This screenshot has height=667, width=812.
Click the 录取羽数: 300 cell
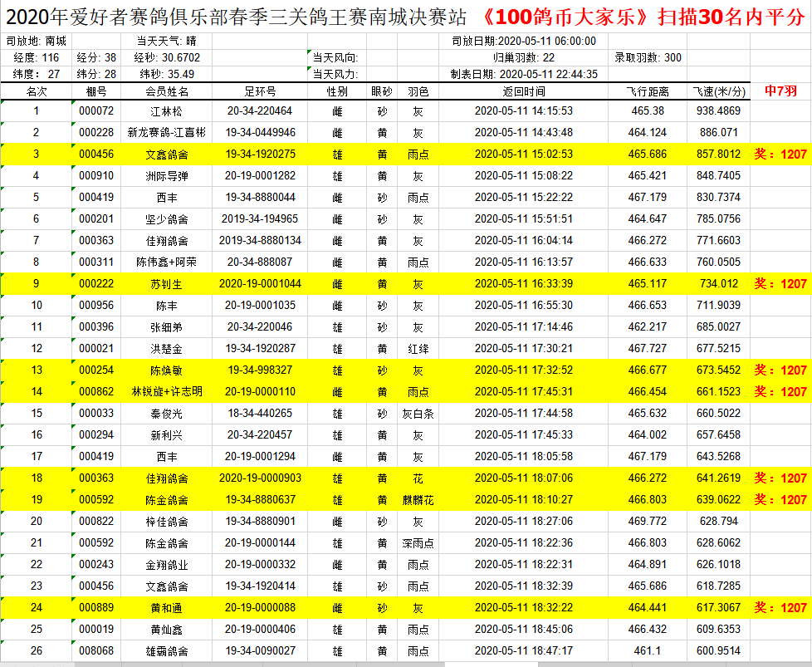tap(648, 57)
